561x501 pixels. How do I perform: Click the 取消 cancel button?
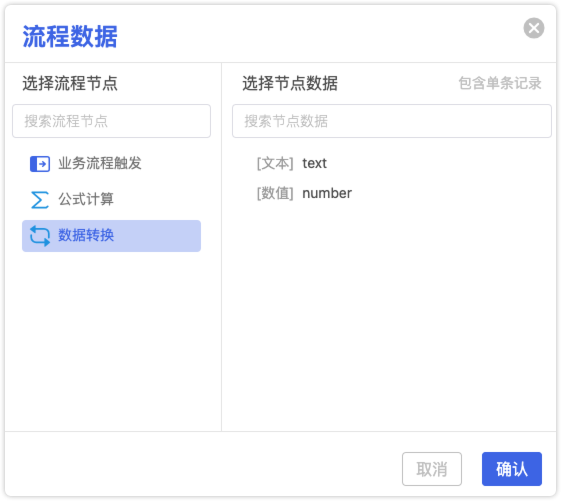432,469
